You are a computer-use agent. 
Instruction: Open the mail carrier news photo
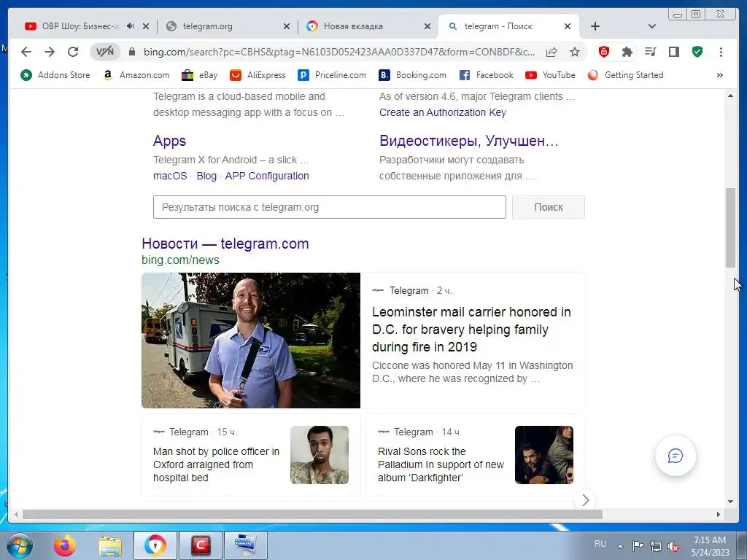(251, 341)
